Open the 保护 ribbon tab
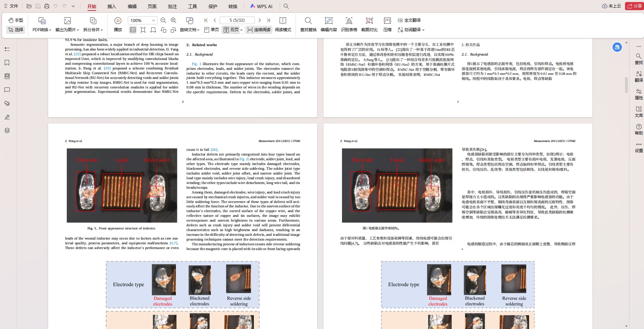Image resolution: width=644 pixels, height=329 pixels. click(213, 6)
